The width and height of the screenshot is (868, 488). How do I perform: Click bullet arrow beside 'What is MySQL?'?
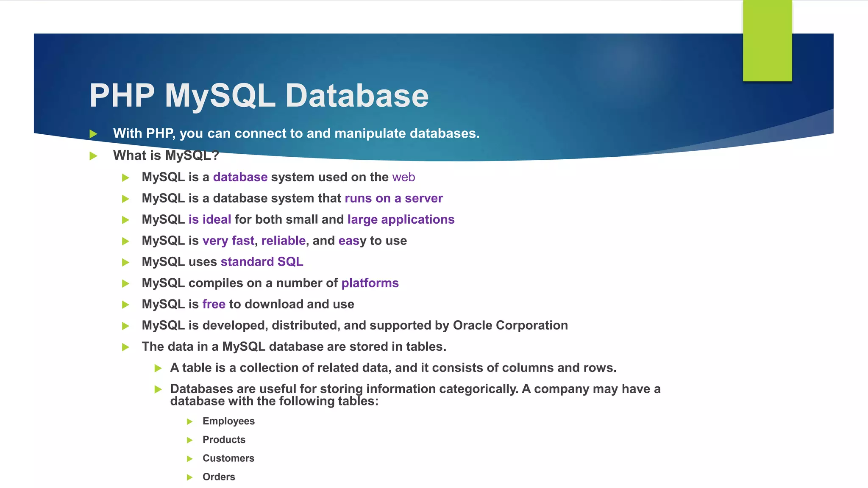(x=94, y=156)
